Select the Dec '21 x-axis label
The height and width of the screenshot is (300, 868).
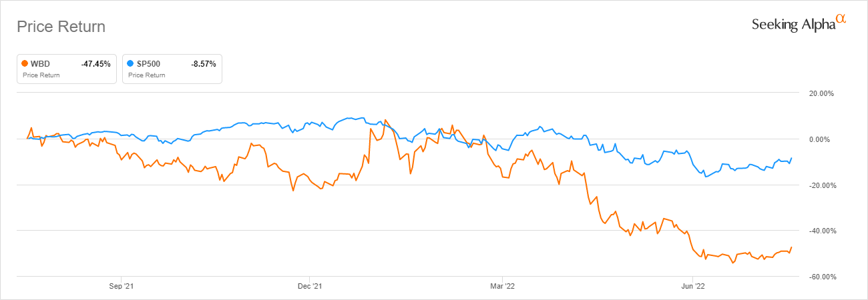(x=310, y=287)
